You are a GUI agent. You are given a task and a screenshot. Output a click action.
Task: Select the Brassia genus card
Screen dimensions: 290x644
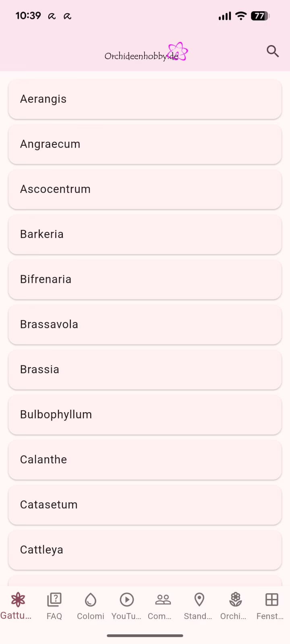point(145,369)
